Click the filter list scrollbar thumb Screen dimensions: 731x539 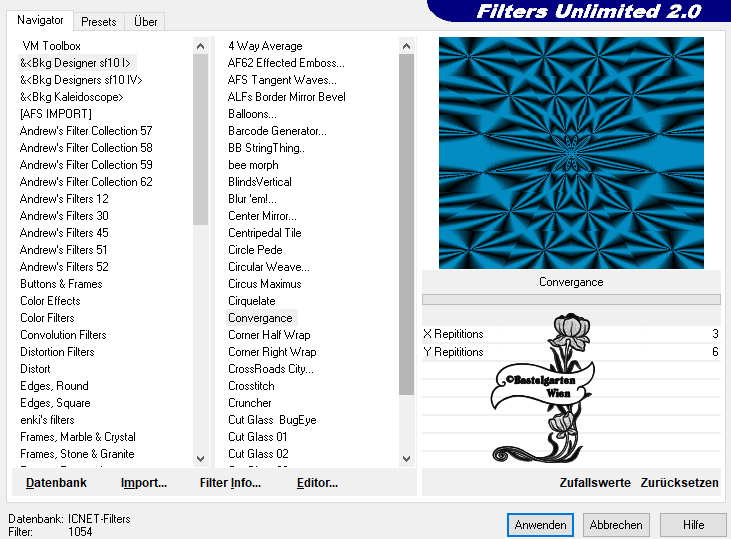pos(406,225)
